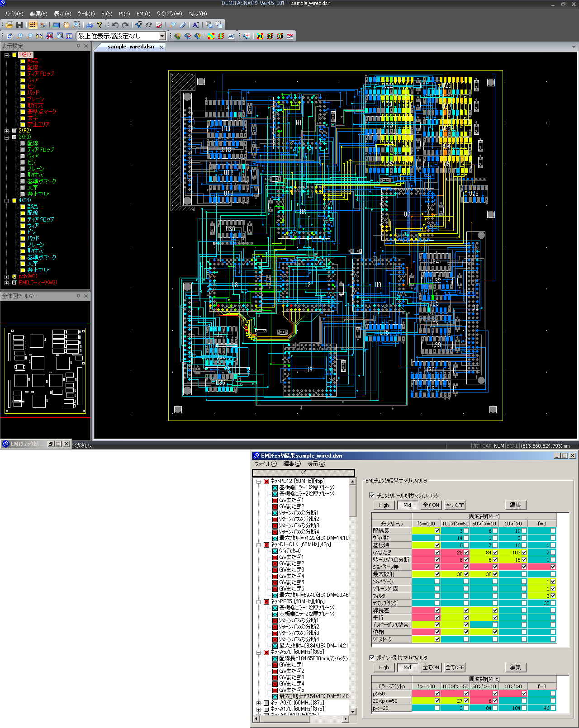Image resolution: width=579 pixels, height=728 pixels.
Task: Save the design with the floppy disk icon
Action: tap(19, 25)
